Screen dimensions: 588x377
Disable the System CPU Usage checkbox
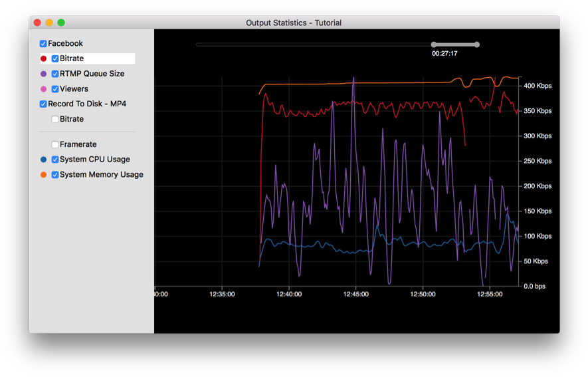[55, 160]
